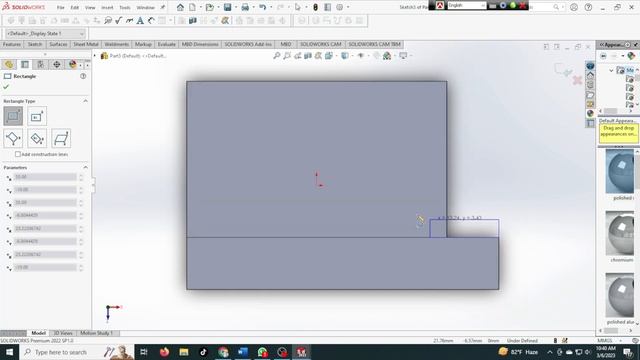Collapse the Rectangle Type section

pos(85,101)
